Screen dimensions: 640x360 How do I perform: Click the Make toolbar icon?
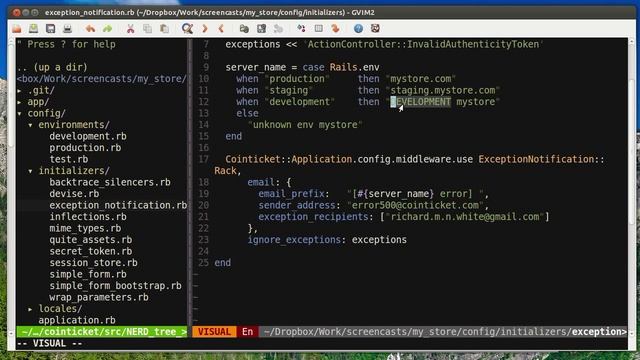point(301,28)
